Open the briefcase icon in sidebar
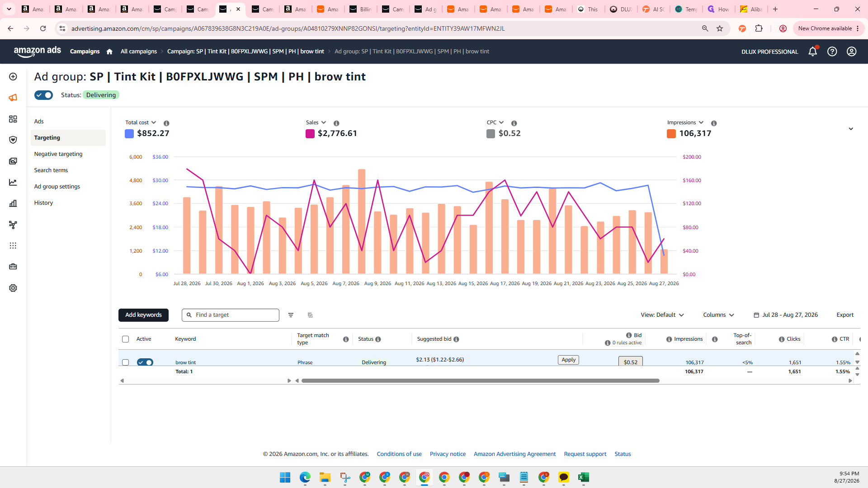This screenshot has height=488, width=868. pos(13,267)
